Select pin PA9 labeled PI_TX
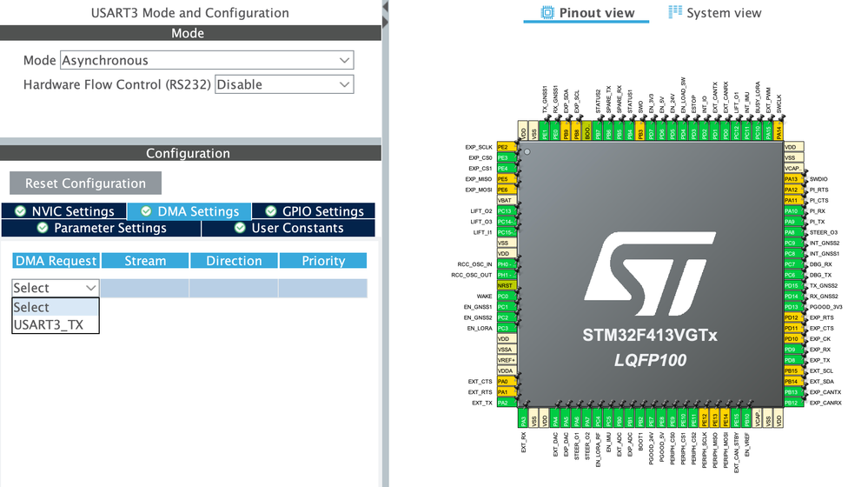The height and width of the screenshot is (487, 868). tap(793, 222)
